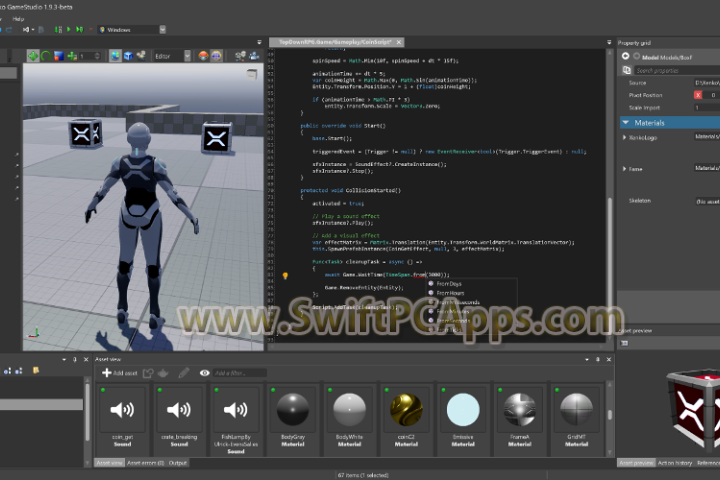Viewport: 720px width, 480px height.
Task: Click the blue cube icon in viewport toolbar
Action: click(x=128, y=56)
